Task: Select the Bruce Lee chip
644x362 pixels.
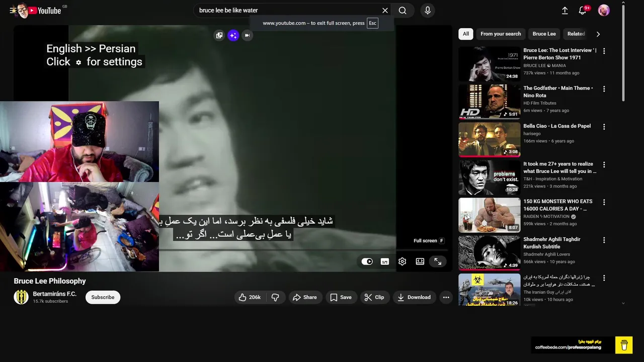Action: [x=544, y=34]
